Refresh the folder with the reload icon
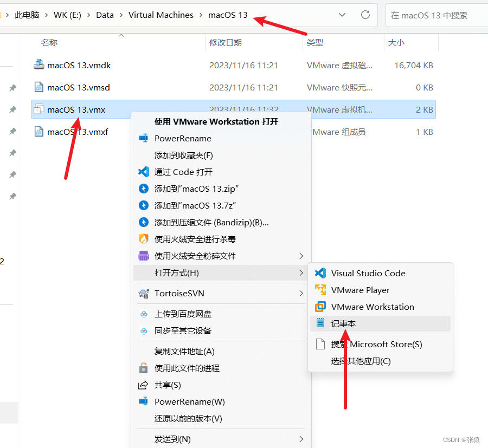 (x=365, y=15)
